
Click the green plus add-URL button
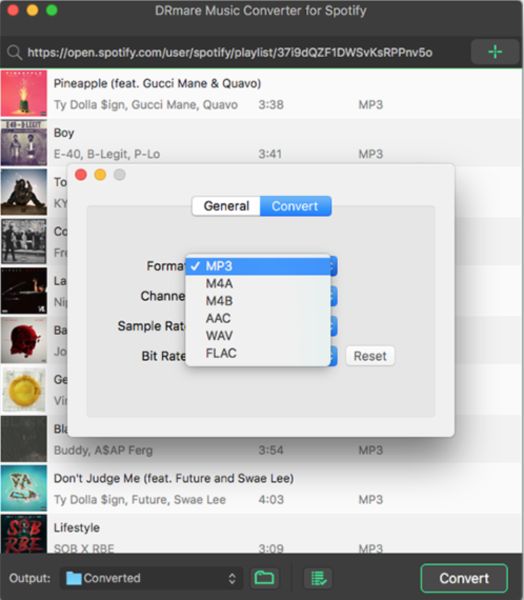(495, 52)
